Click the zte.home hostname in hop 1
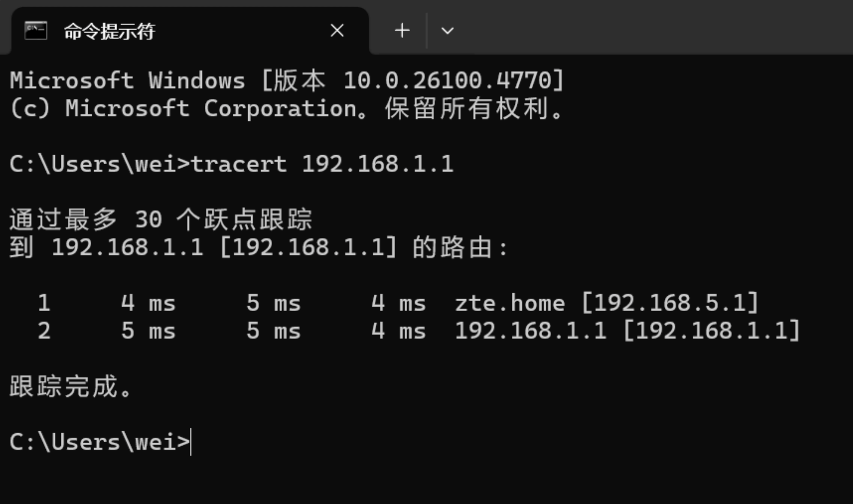853x504 pixels. (x=510, y=303)
